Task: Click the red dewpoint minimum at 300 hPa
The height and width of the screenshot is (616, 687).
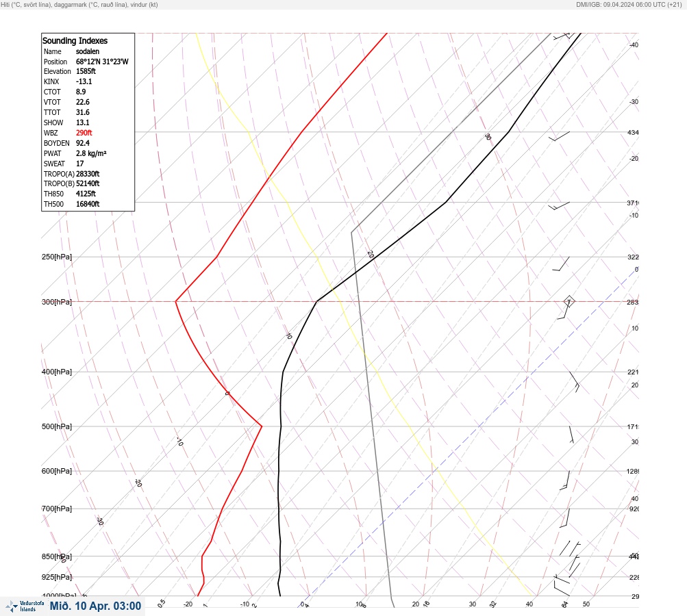Action: tap(176, 301)
